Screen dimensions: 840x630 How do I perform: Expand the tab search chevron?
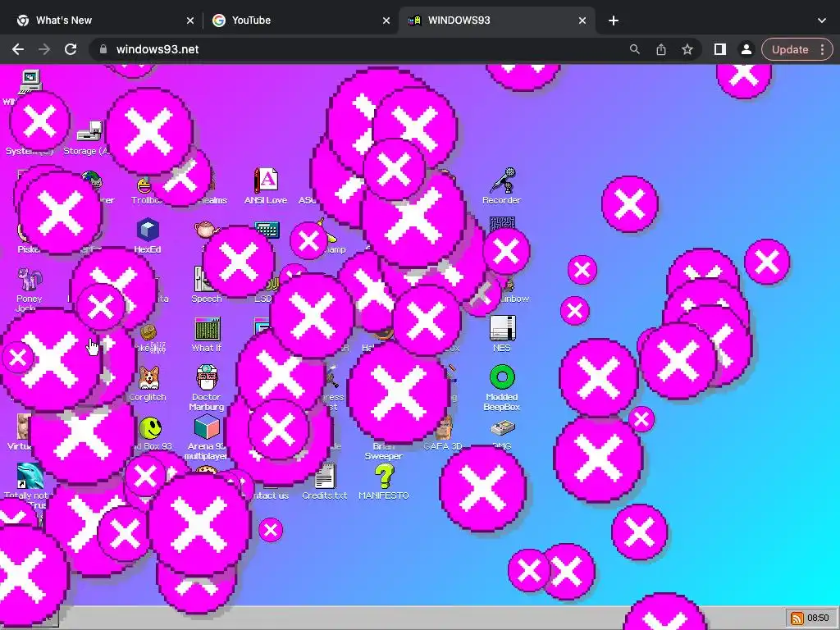822,21
